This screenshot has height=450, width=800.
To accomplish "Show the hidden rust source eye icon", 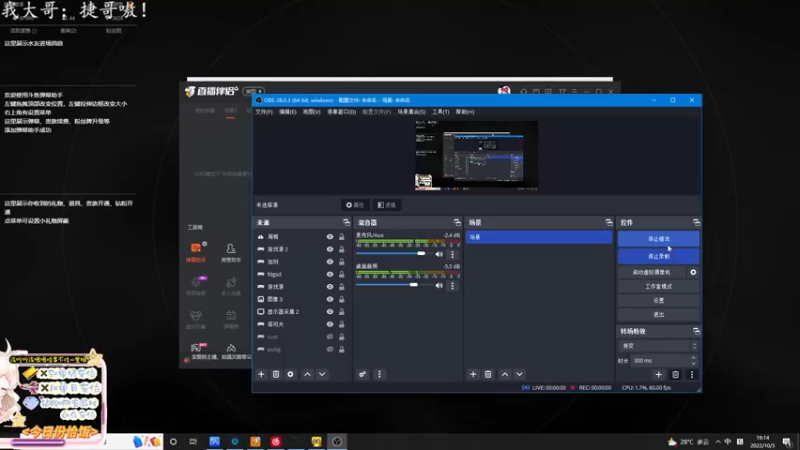I will pyautogui.click(x=330, y=337).
